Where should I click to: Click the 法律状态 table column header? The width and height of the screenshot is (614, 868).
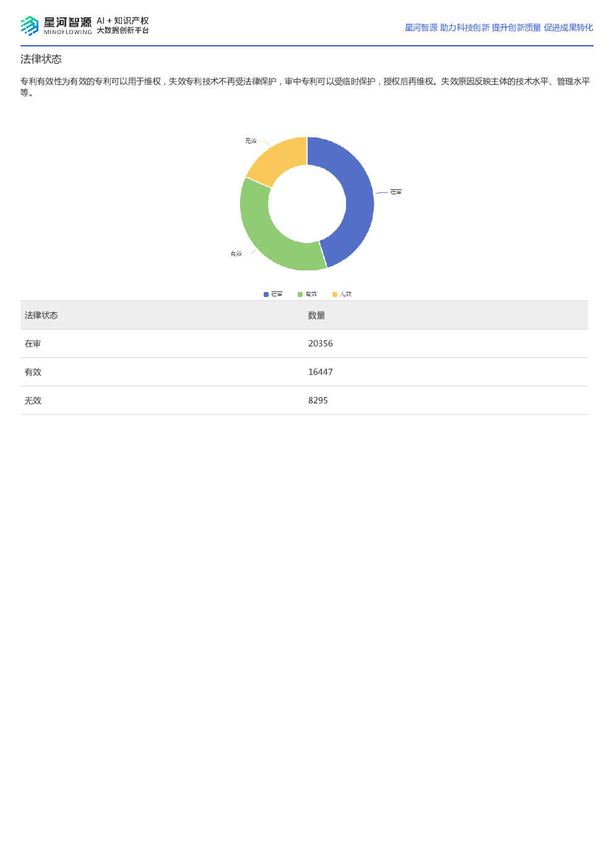41,316
